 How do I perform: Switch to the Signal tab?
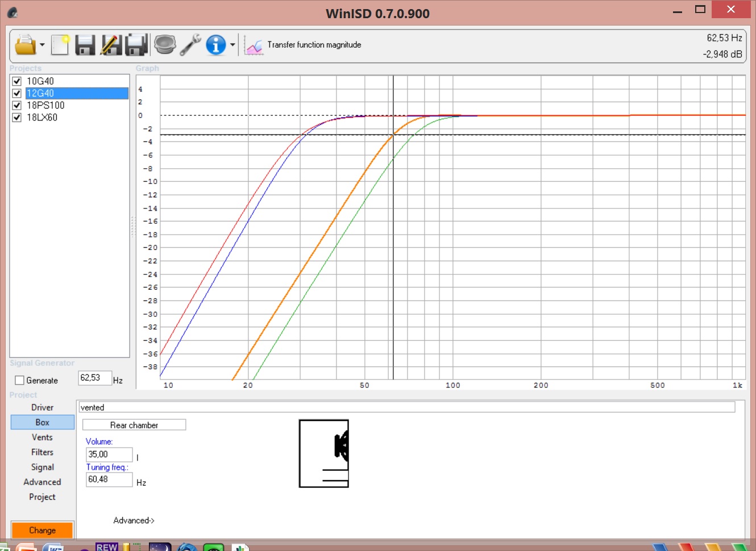point(43,467)
